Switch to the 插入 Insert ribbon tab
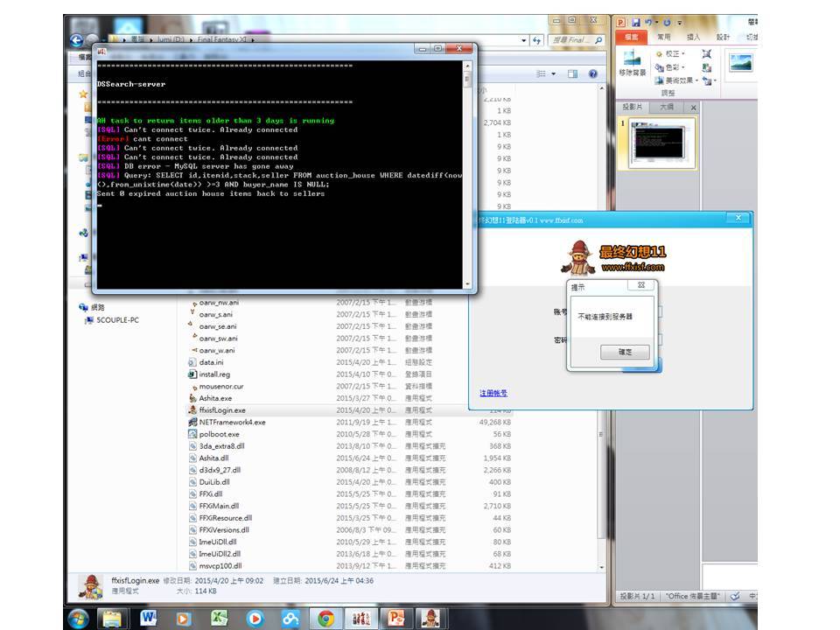Screen dimensions: 840x630 693,37
